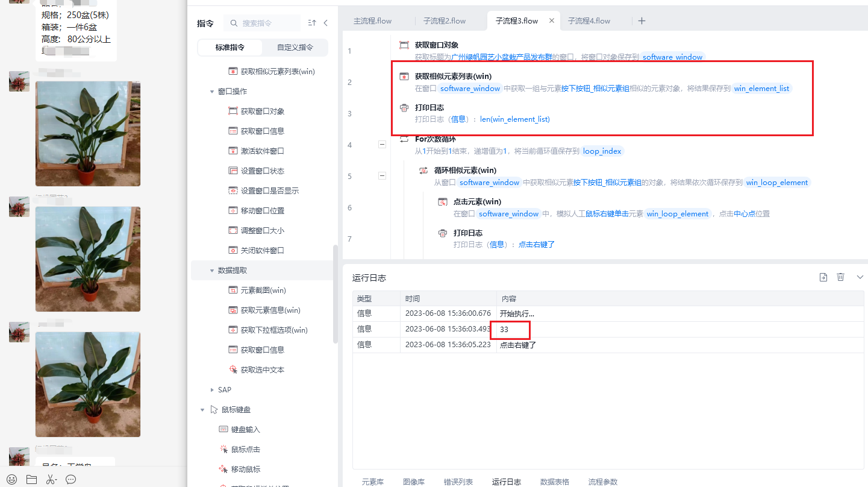
Task: Open the 子流程4.flow tab
Action: pyautogui.click(x=589, y=20)
